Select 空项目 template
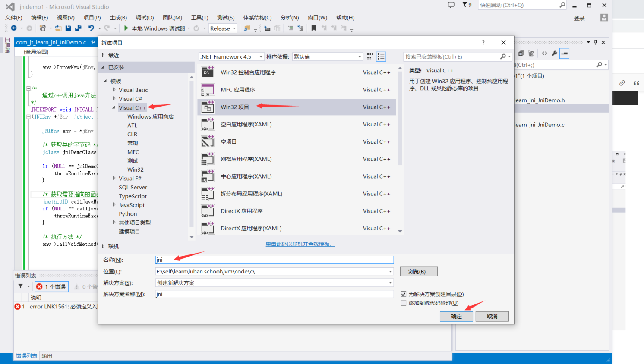The width and height of the screenshot is (644, 364). [297, 141]
